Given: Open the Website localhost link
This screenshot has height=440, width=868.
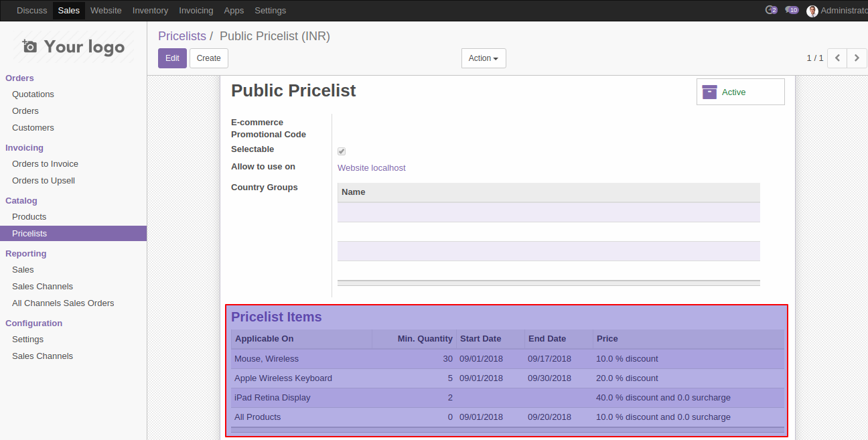Looking at the screenshot, I should [371, 168].
